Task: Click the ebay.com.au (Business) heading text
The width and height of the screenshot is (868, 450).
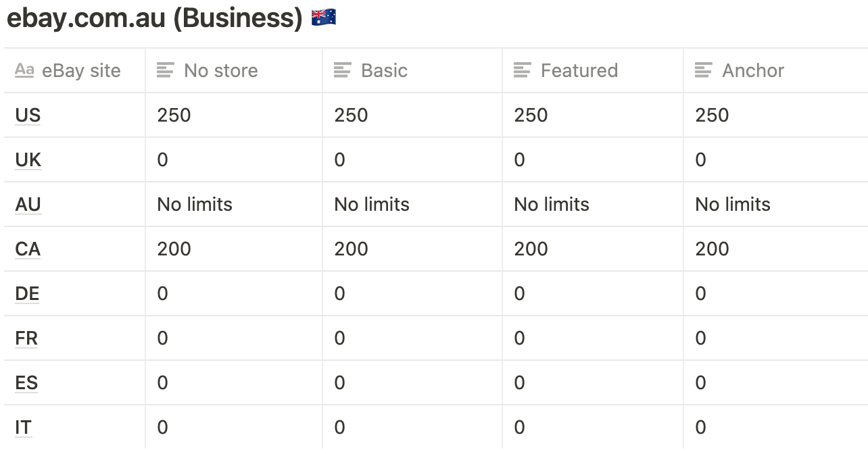Action: (154, 18)
